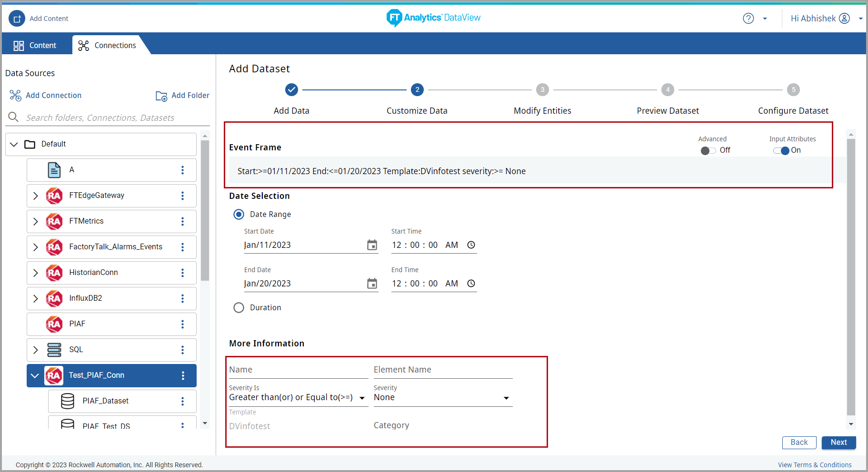Click the RA logo for PIAF
The image size is (868, 472).
[x=54, y=324]
